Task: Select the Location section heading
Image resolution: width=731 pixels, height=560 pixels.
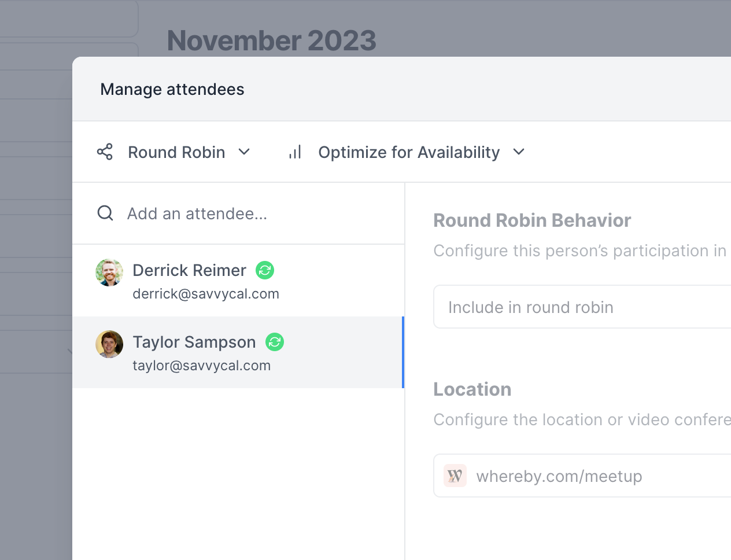Action: [x=472, y=389]
